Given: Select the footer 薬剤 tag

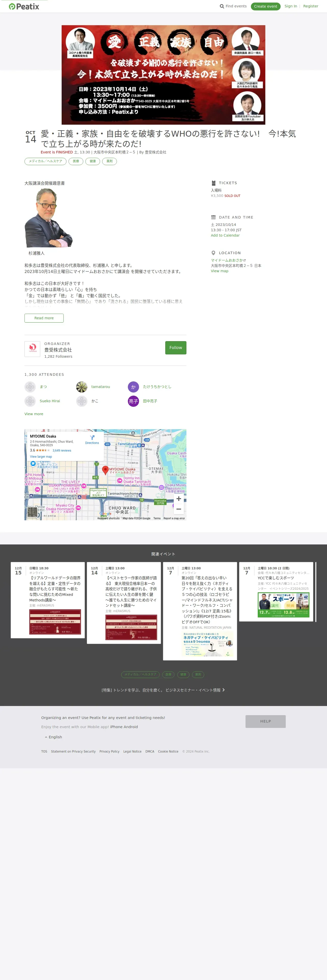Looking at the screenshot, I should pyautogui.click(x=198, y=674).
